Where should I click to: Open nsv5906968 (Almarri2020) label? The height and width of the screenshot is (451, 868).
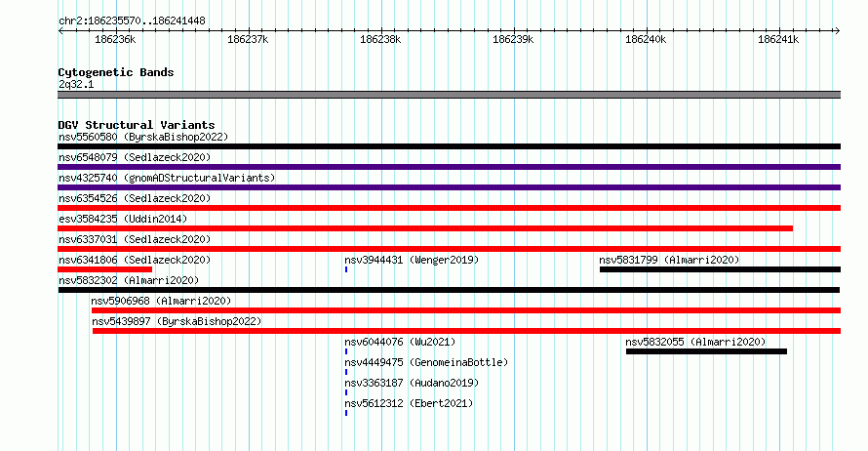pos(161,301)
